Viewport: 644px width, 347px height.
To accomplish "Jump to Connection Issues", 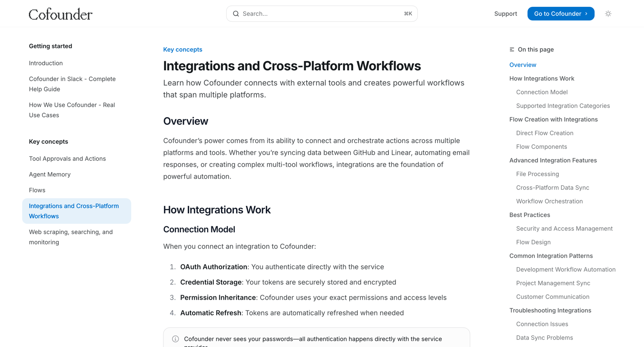I will click(x=542, y=324).
